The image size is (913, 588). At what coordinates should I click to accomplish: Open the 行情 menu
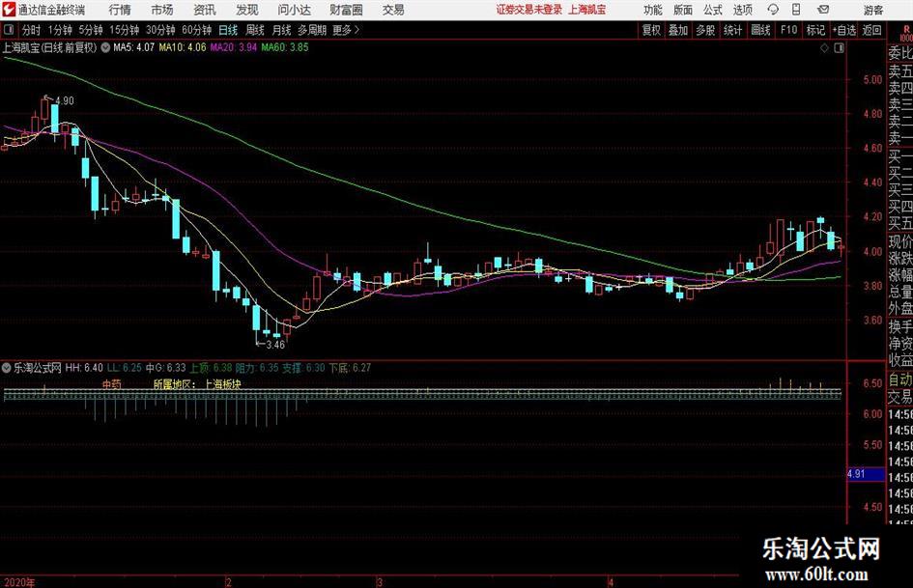[x=120, y=10]
